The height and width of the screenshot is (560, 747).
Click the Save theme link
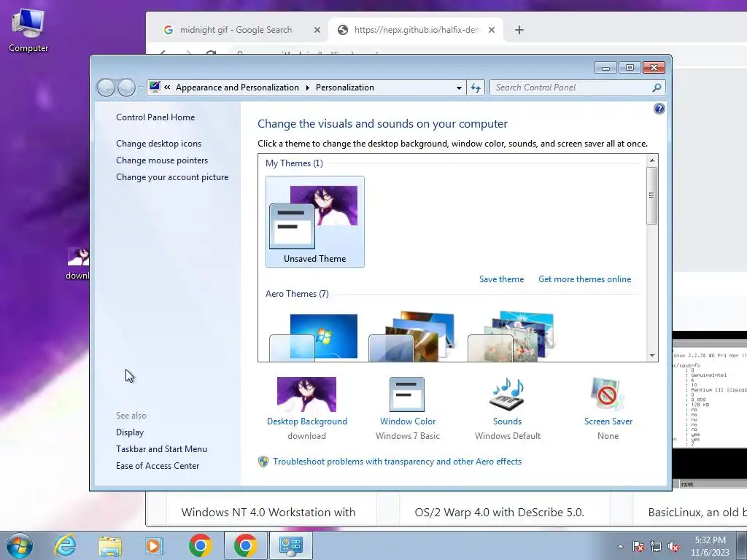(501, 279)
